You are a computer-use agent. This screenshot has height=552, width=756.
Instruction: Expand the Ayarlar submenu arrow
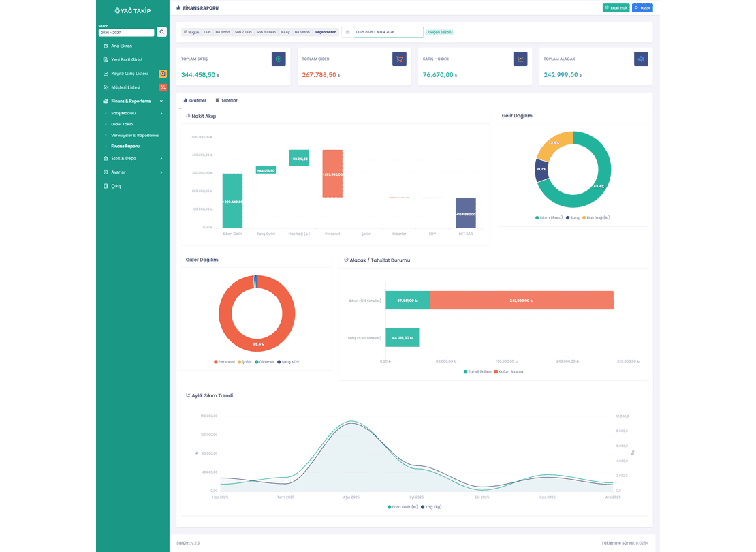click(x=161, y=172)
